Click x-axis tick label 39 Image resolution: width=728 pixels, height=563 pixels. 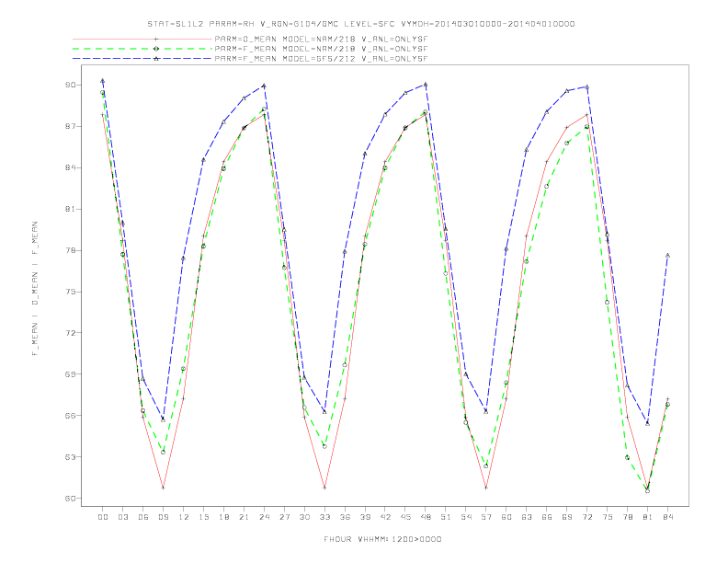(x=365, y=517)
